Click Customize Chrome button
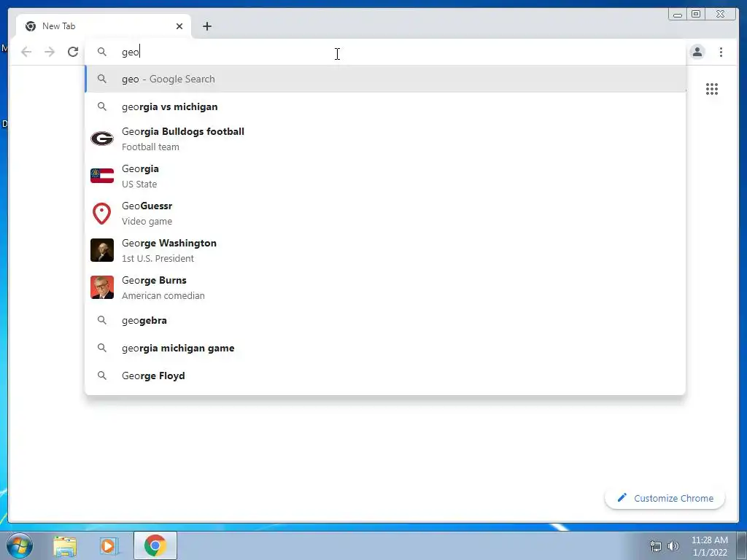Viewport: 747px width, 560px height. tap(665, 498)
